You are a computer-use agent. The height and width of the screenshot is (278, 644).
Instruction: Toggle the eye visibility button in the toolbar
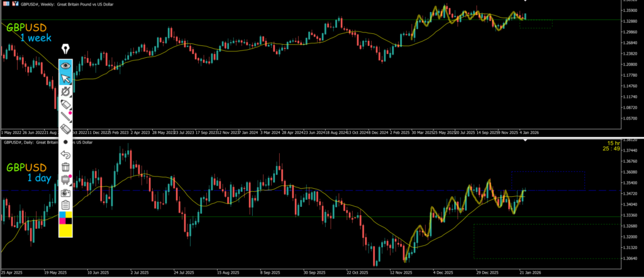[65, 65]
